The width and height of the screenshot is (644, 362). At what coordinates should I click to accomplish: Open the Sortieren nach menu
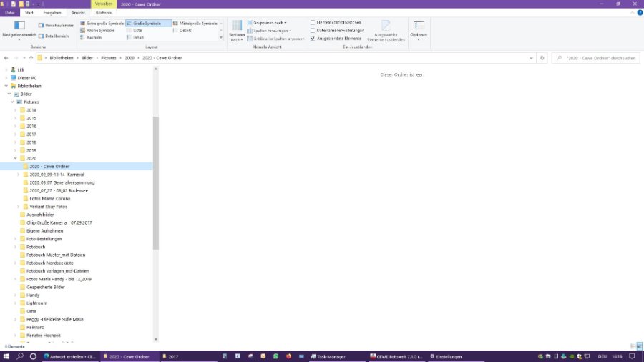coord(237,31)
